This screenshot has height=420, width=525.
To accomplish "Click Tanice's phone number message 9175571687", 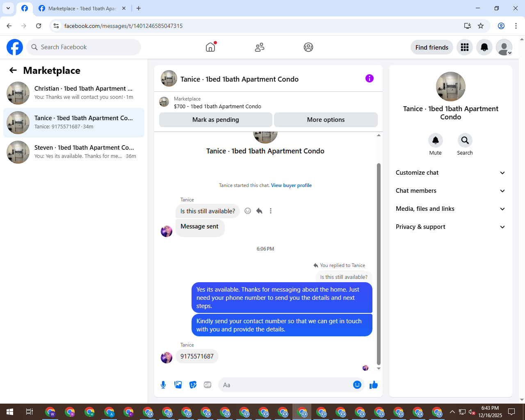I will tap(197, 356).
